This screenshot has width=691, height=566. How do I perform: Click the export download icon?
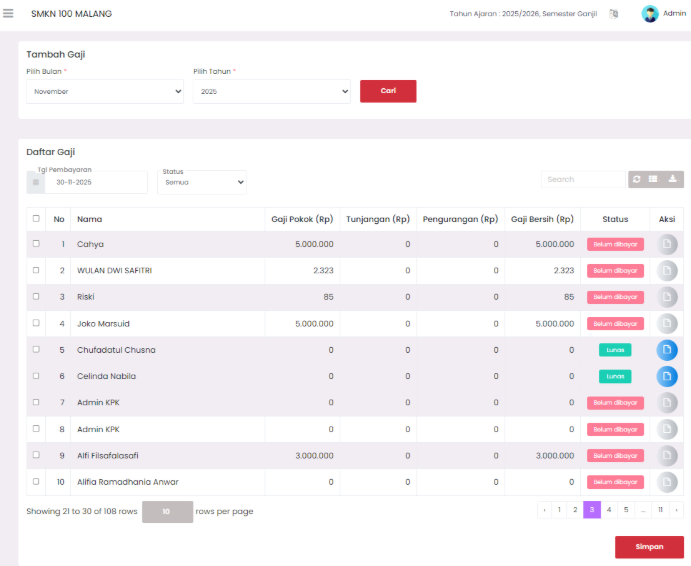[x=673, y=179]
